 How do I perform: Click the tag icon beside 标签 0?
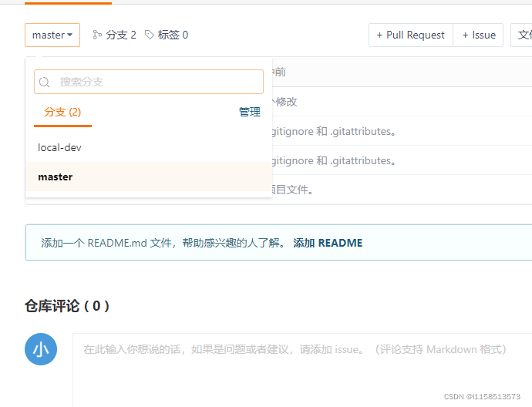(x=150, y=35)
